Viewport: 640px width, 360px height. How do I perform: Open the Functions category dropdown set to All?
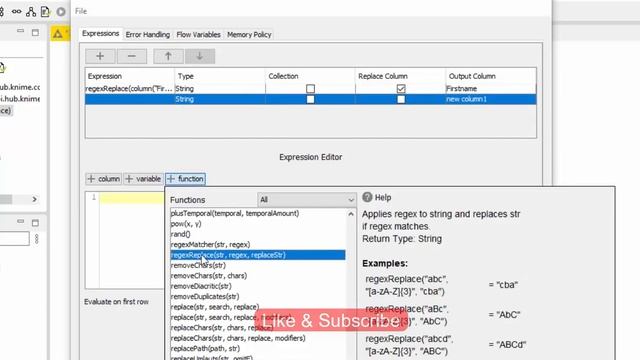pyautogui.click(x=307, y=200)
